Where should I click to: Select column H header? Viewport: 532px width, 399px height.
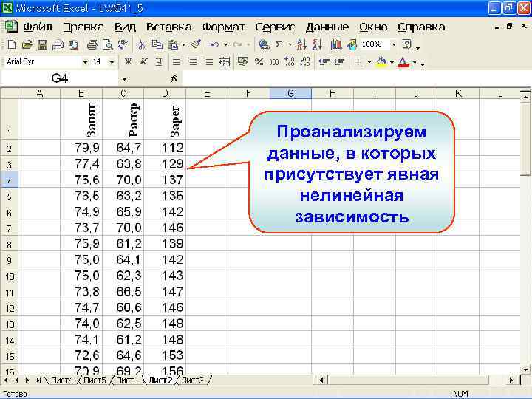[x=332, y=93]
